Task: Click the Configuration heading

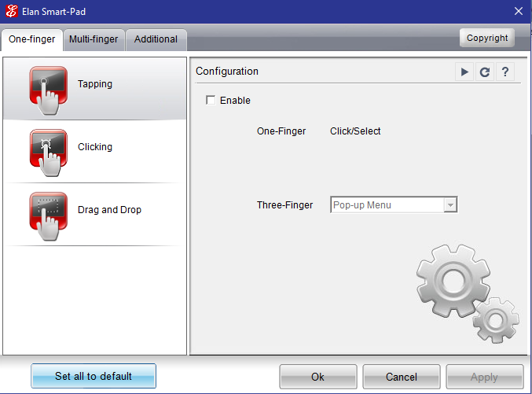Action: tap(227, 72)
